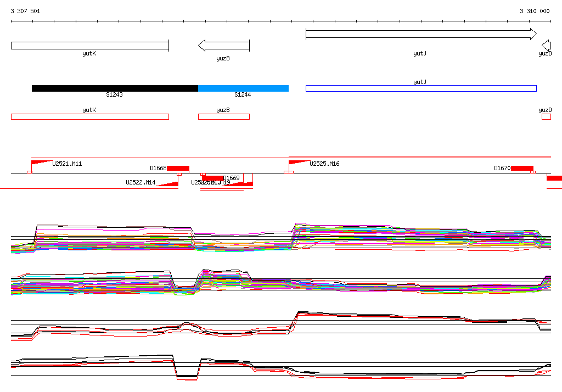Click the U2525.M16 label text

[324, 164]
